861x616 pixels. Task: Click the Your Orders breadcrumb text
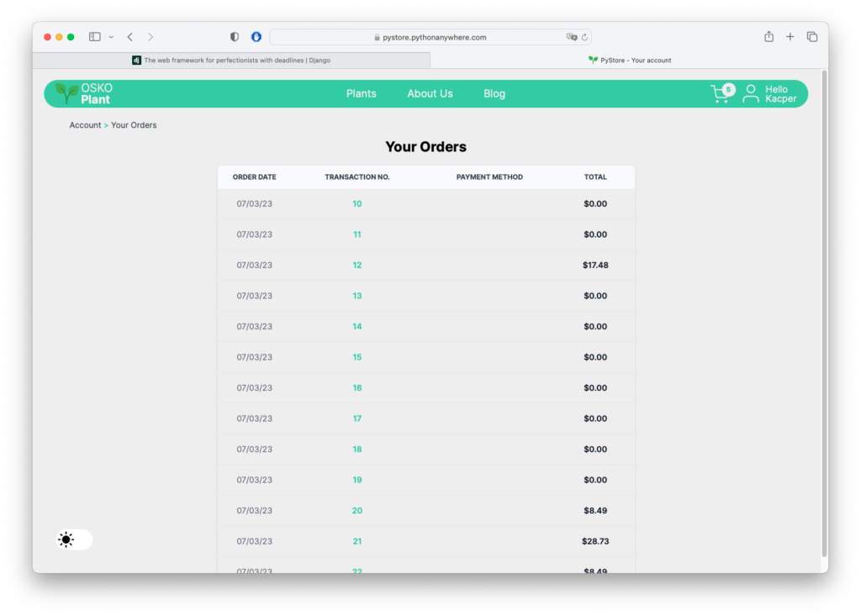pos(134,125)
